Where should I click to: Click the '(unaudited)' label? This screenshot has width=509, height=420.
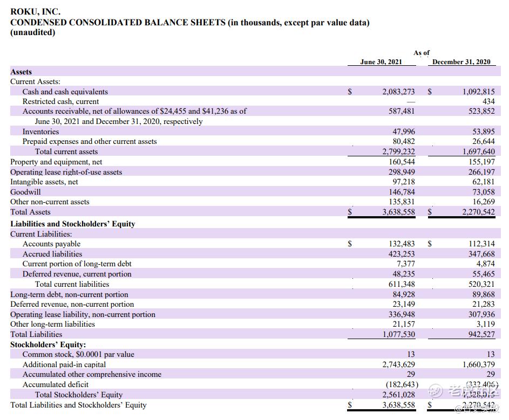pyautogui.click(x=33, y=32)
